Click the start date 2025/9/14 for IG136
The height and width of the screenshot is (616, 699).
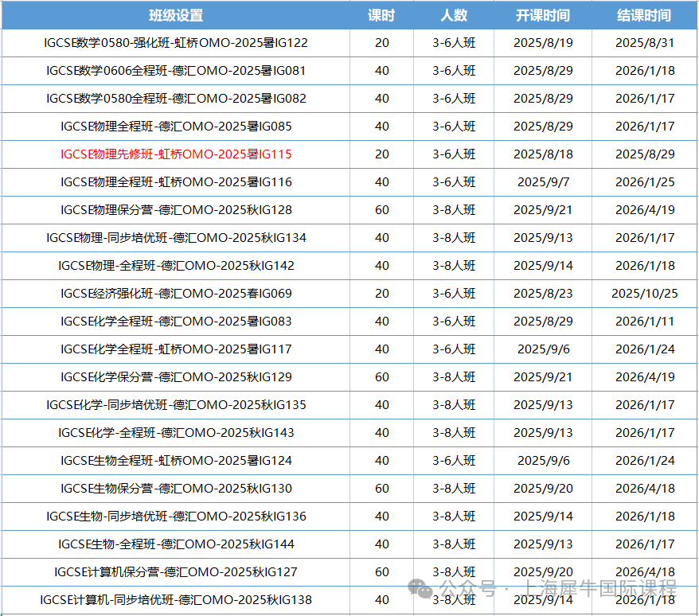(542, 517)
